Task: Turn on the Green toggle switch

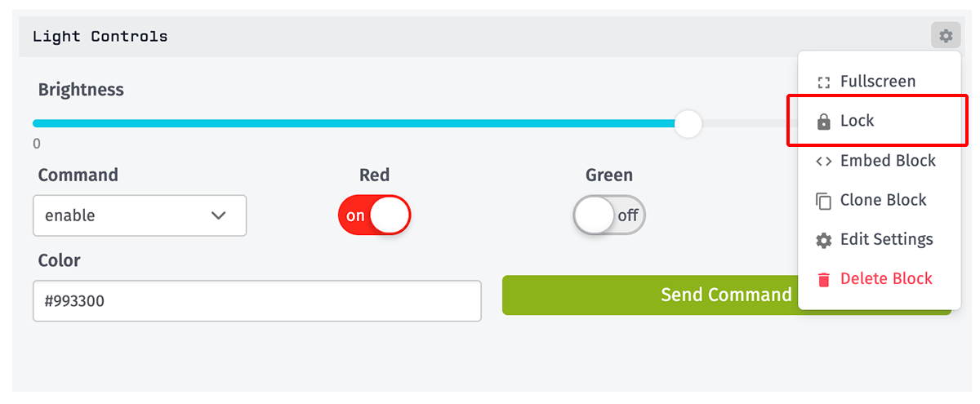Action: 609,216
